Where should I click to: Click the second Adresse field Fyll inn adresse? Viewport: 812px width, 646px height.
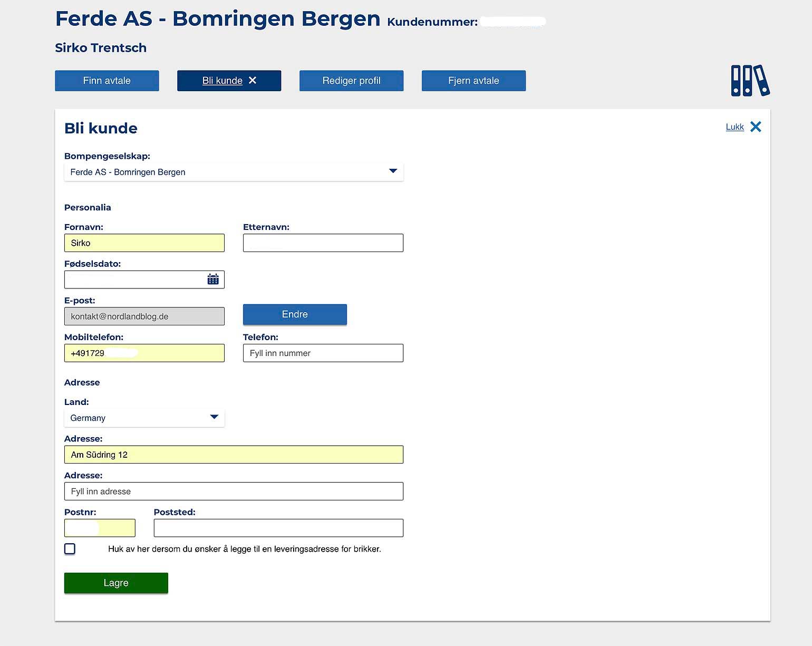coord(234,491)
